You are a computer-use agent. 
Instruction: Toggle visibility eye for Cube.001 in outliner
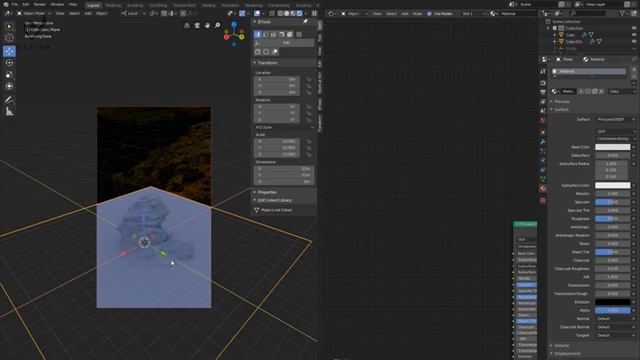(x=634, y=41)
